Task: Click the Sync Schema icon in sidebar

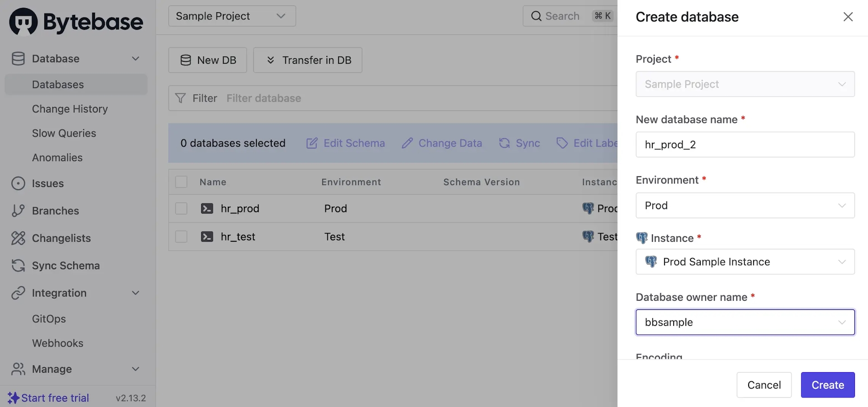Action: tap(18, 266)
